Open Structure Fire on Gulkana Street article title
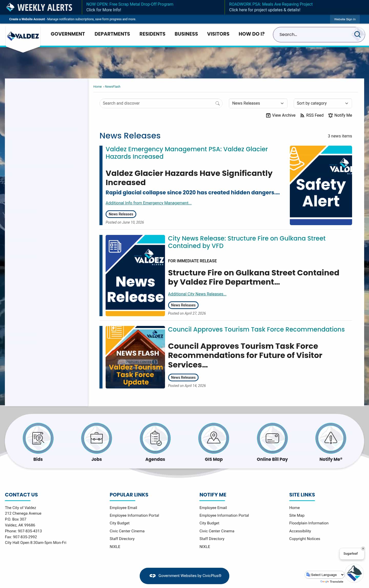Screen dimensions: 369x588 pos(247,242)
